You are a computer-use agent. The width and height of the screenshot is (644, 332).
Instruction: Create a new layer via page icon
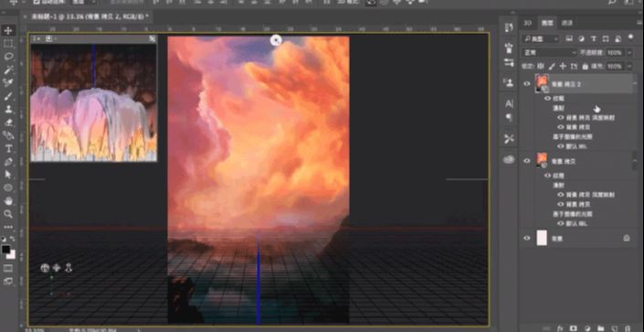click(x=615, y=328)
